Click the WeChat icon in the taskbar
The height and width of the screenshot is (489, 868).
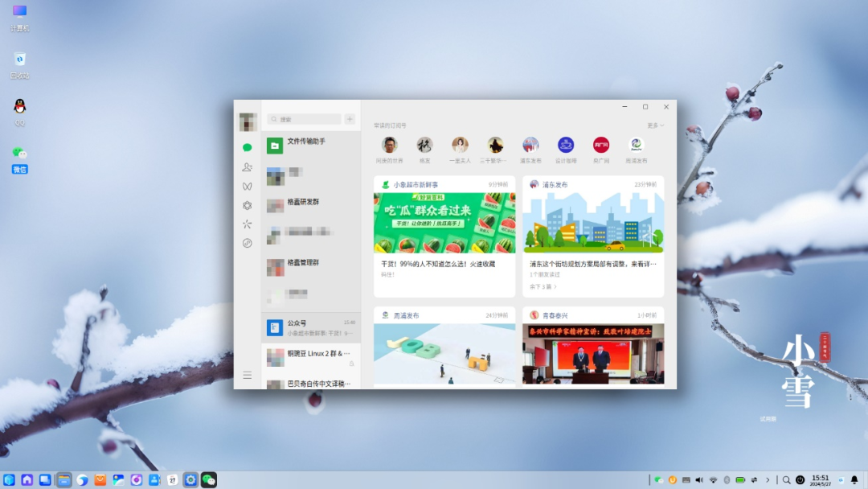pos(209,480)
